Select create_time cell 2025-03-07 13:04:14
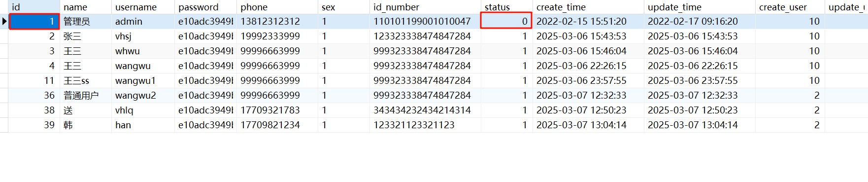This screenshot has height=182, width=868. [x=588, y=125]
